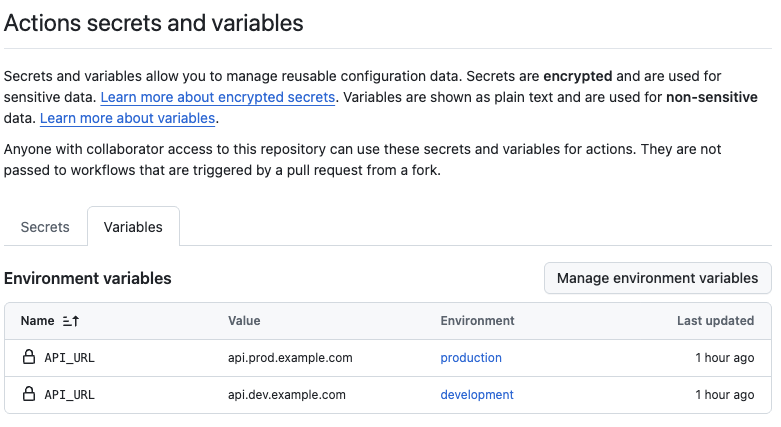Screen dimensions: 781x427
Task: Click the Environment column header
Action: pyautogui.click(x=477, y=321)
